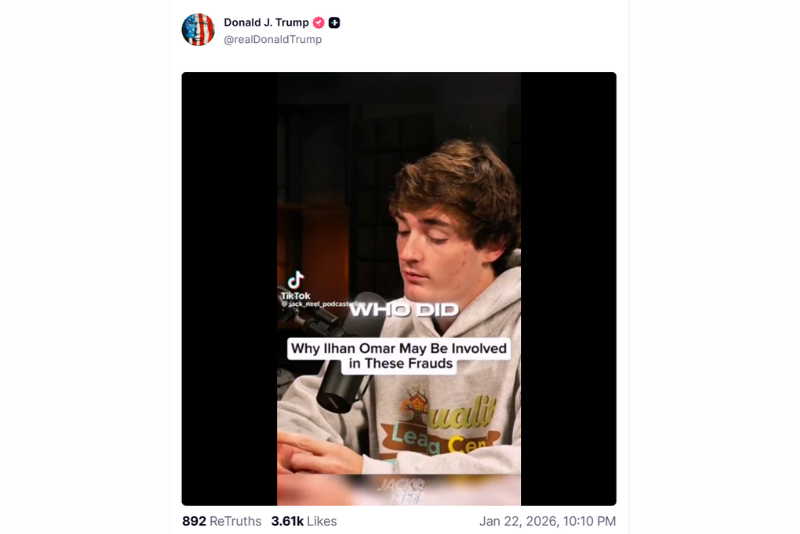Click the right black letterbox bar of video
The image size is (800, 534).
tap(568, 289)
